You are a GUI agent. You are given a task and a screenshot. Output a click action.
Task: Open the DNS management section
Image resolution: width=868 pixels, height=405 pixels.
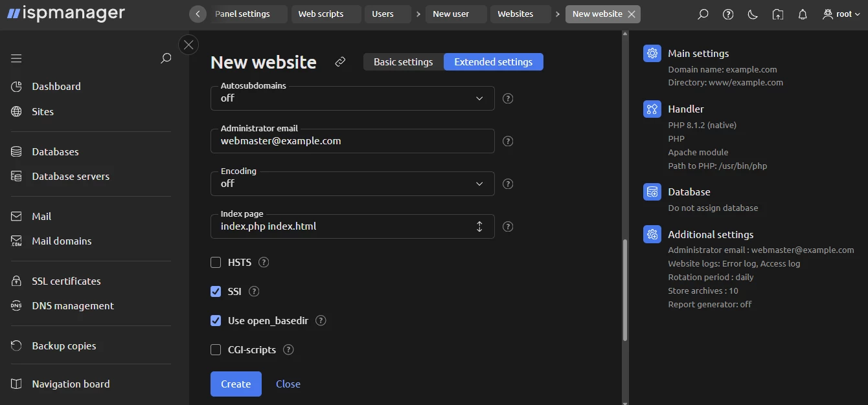point(73,305)
